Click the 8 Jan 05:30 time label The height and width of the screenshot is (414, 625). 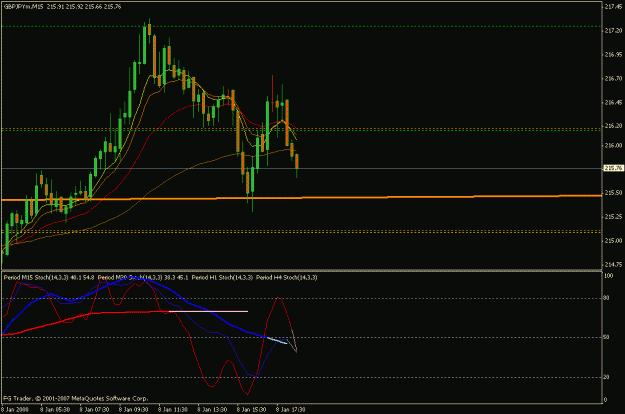pyautogui.click(x=55, y=409)
